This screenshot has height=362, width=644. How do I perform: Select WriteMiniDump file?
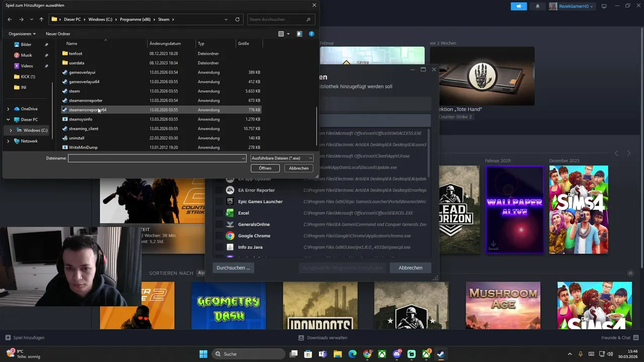coord(161,147)
